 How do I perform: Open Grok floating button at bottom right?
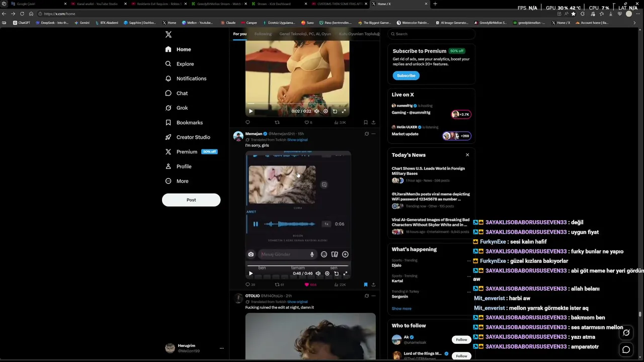626,333
